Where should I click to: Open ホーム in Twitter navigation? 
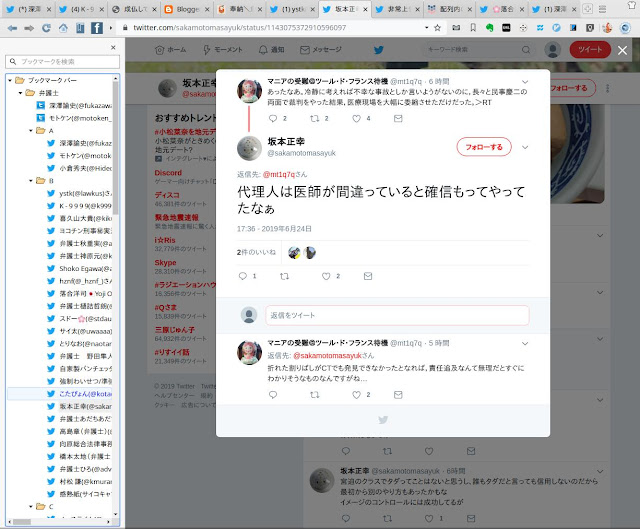(x=171, y=50)
